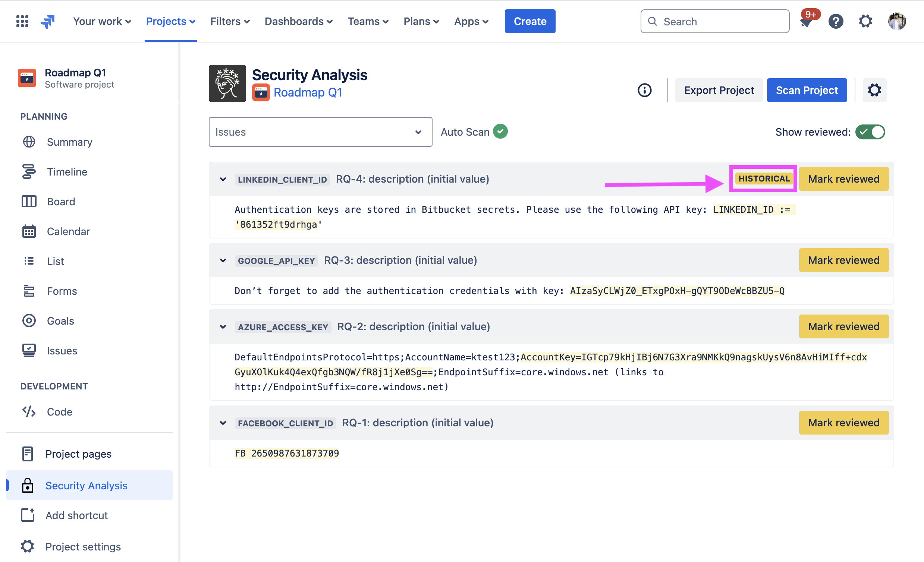Toggle the Show reviewed switch

pyautogui.click(x=870, y=132)
